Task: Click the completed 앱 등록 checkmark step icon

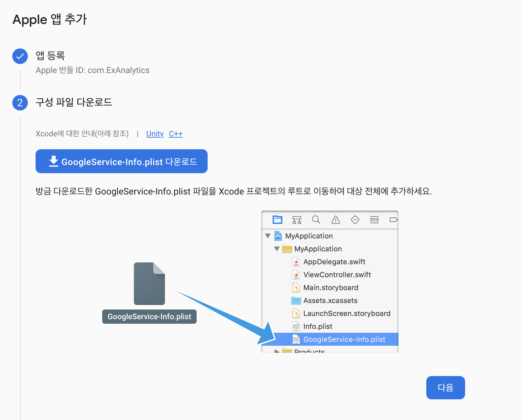Action: (20, 56)
